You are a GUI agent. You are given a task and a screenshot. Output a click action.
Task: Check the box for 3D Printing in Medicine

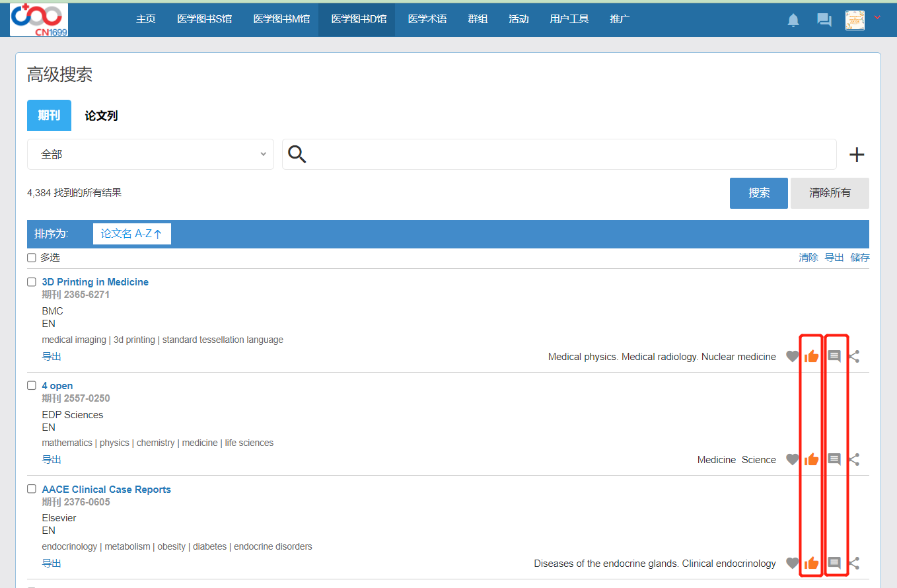pyautogui.click(x=32, y=282)
